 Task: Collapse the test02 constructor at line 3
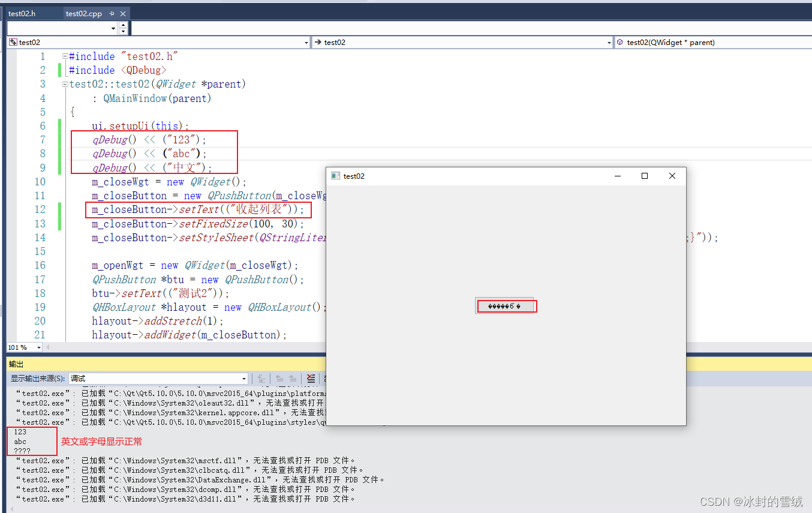[65, 85]
